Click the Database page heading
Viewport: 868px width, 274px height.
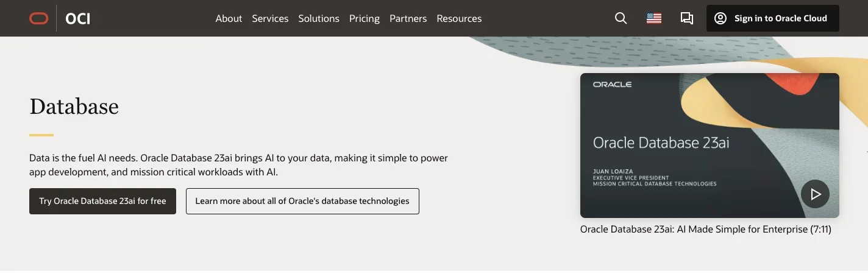pyautogui.click(x=74, y=107)
